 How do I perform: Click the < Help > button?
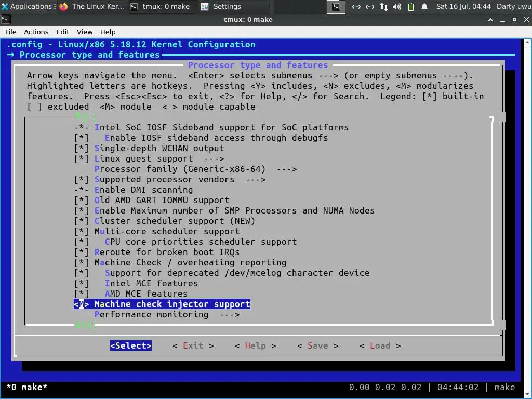tap(255, 345)
